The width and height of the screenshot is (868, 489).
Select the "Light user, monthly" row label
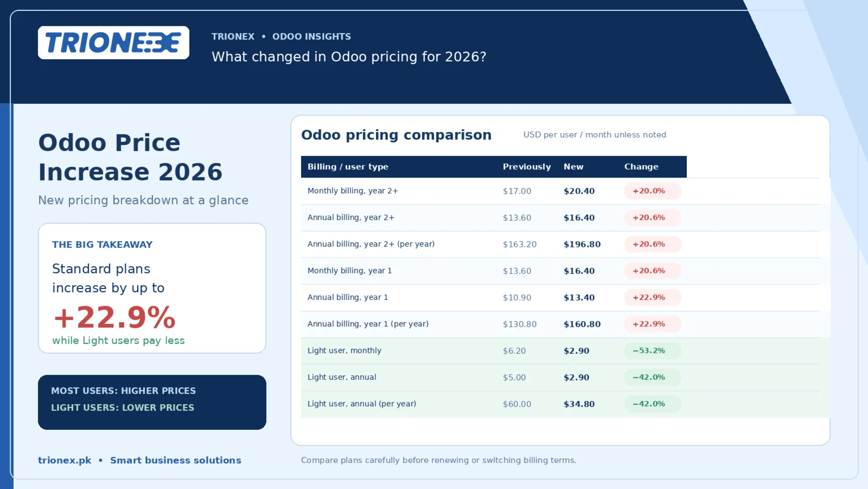tap(344, 351)
